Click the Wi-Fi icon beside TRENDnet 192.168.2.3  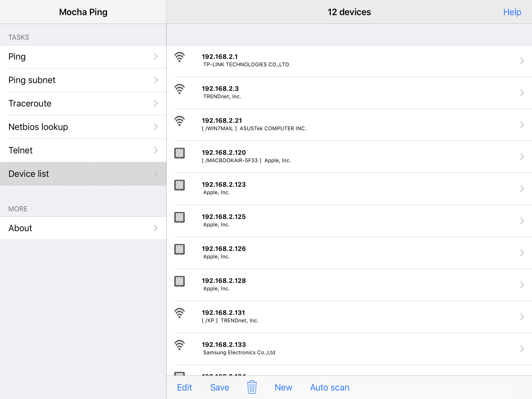[179, 89]
